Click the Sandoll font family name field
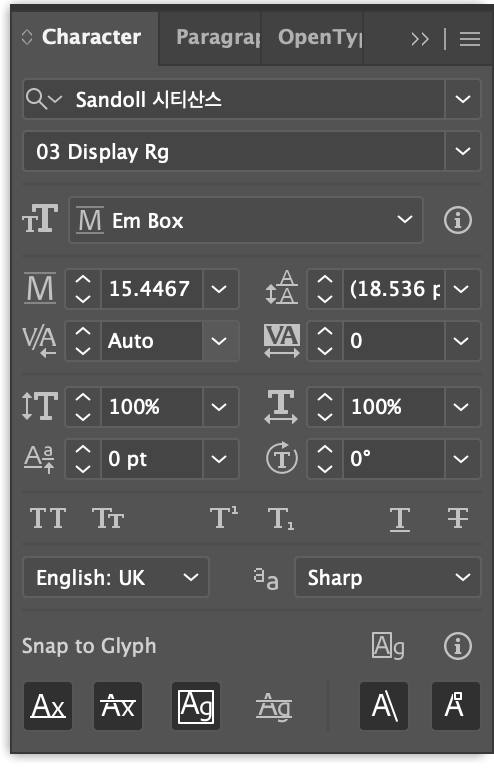 (259, 99)
